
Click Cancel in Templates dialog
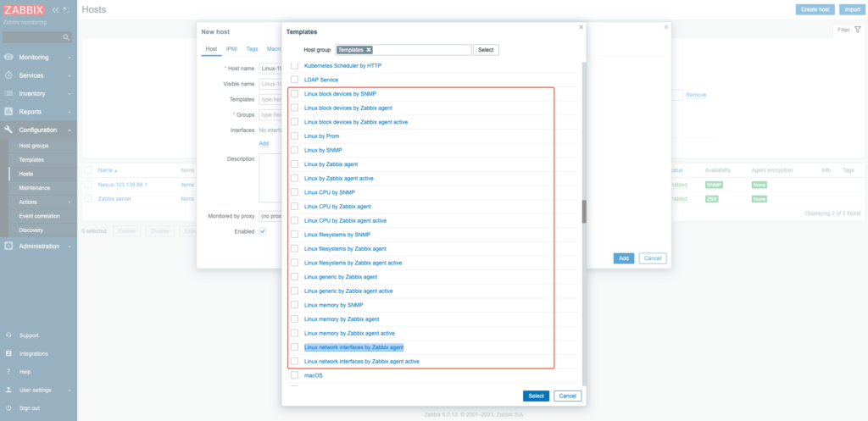(x=568, y=396)
